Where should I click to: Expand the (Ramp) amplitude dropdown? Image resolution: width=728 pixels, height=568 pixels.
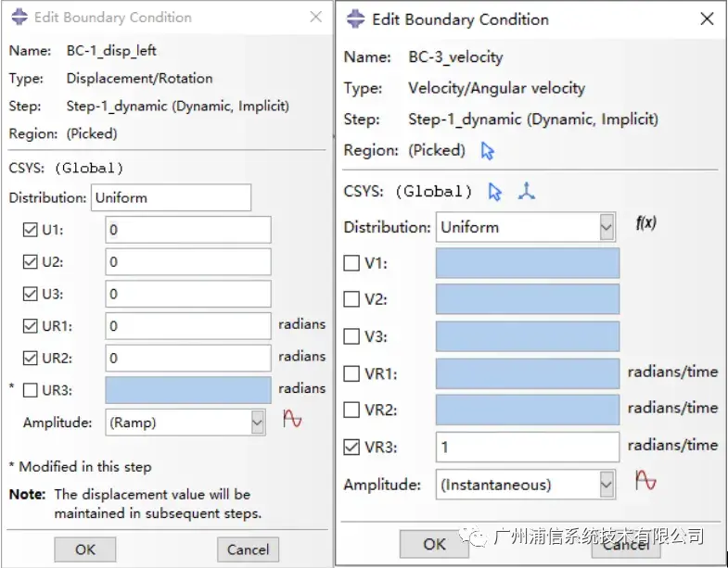(x=258, y=423)
